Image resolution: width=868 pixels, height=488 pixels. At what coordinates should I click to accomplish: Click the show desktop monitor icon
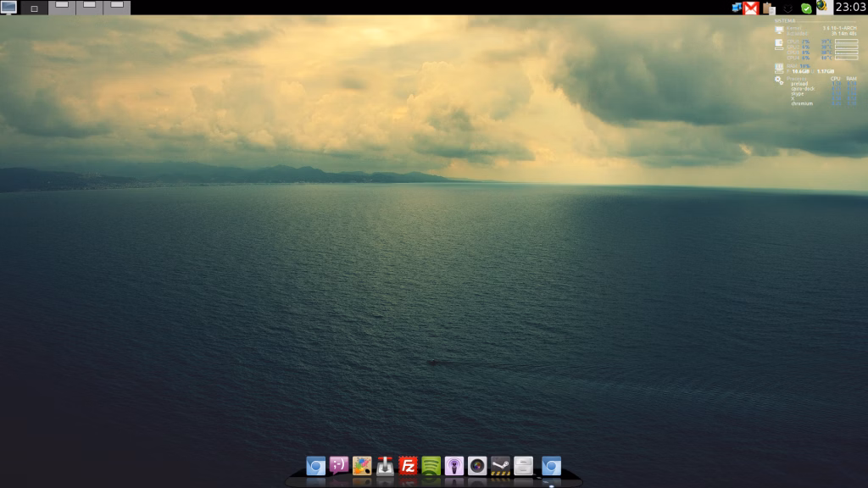pos(8,7)
